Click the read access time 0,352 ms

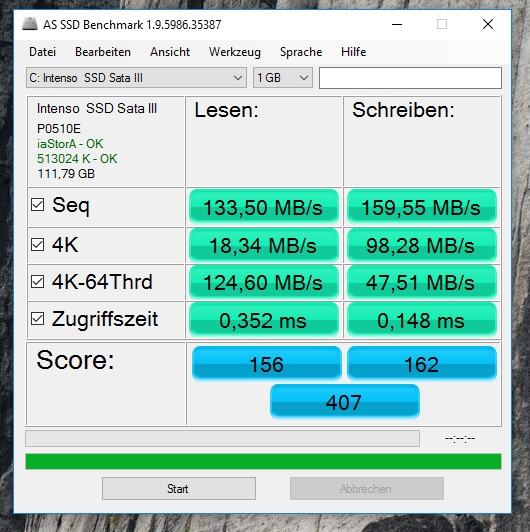tap(264, 320)
